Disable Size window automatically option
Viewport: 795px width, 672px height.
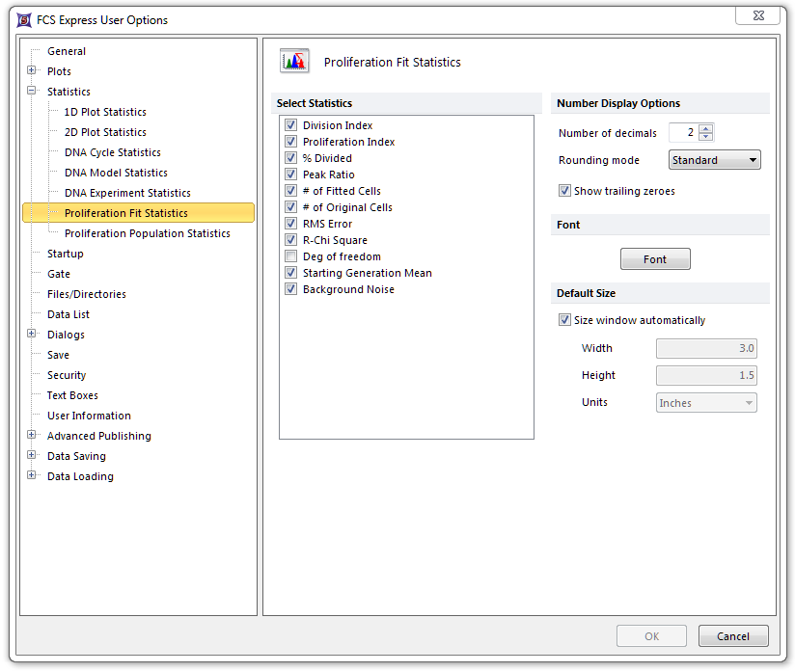click(x=565, y=320)
